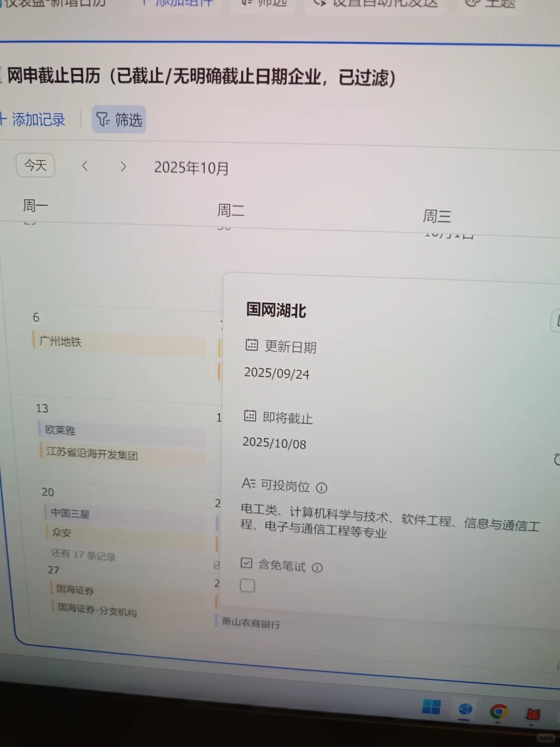Go to previous month arrow

click(85, 166)
